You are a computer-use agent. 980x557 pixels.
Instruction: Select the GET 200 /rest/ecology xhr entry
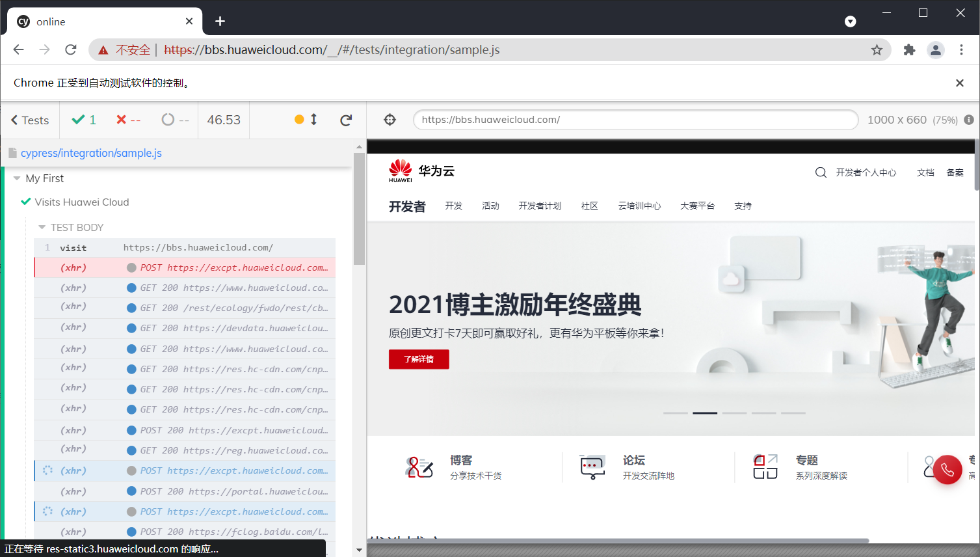(185, 308)
